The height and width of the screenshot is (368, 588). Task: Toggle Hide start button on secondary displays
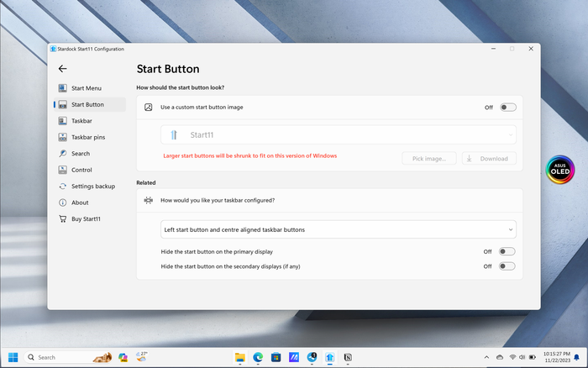(x=507, y=266)
